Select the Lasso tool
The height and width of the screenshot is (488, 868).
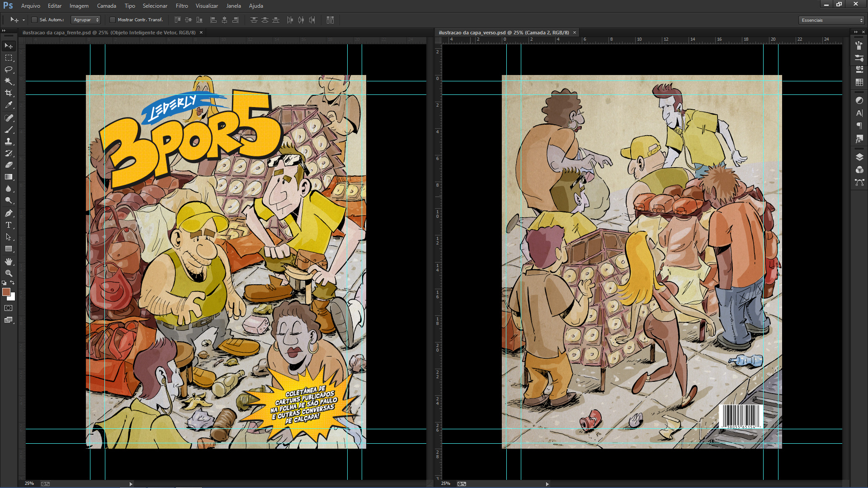pos(9,70)
